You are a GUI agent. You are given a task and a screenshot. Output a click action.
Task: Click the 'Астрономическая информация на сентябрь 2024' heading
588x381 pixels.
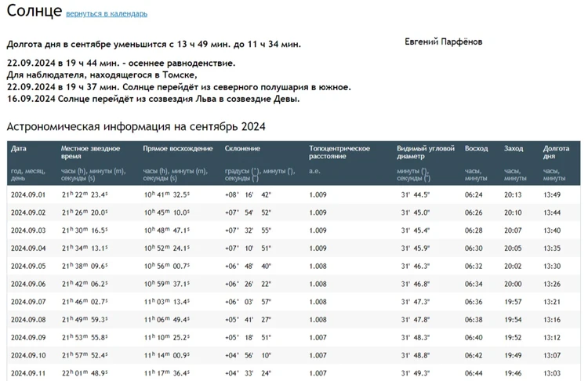pos(136,126)
